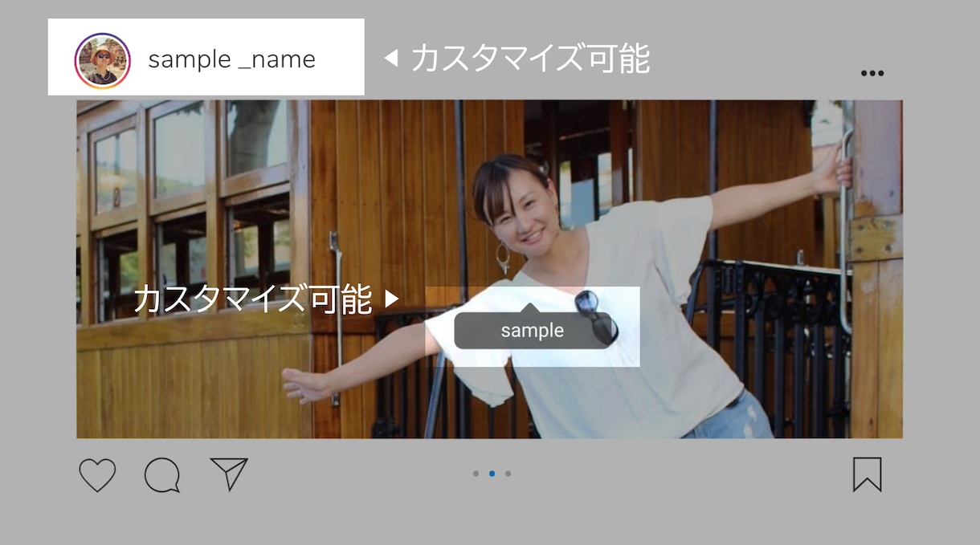Select the active blue carousel dot

(x=492, y=474)
